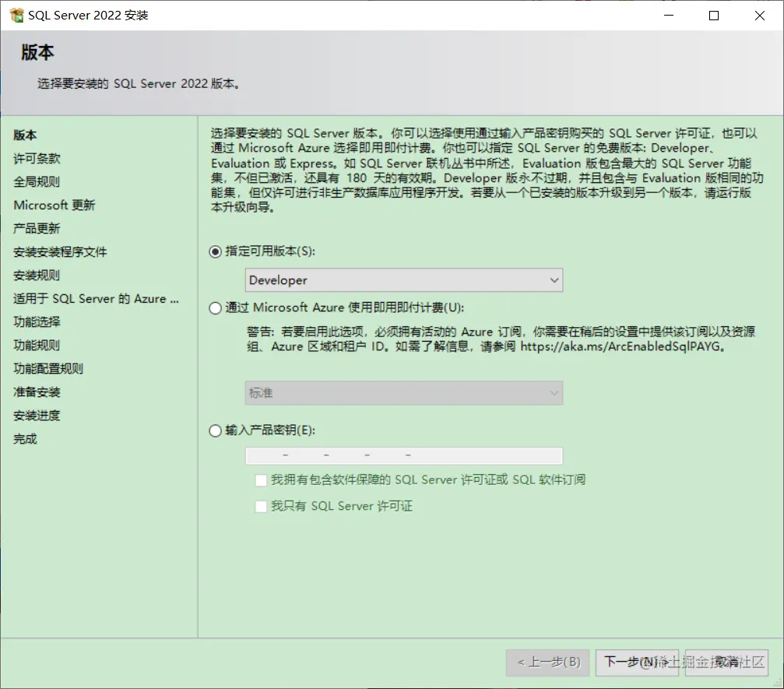Select the 全局规则 step in the sidebar
784x689 pixels.
(x=37, y=181)
